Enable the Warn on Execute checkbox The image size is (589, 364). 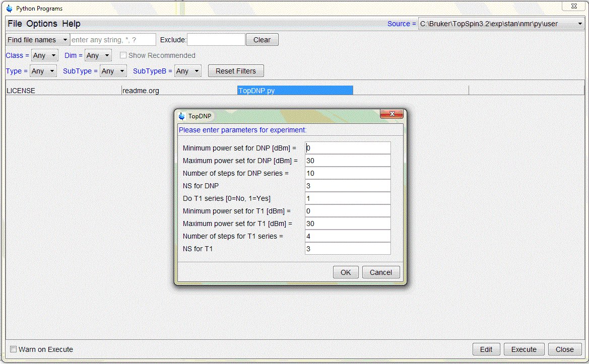tap(14, 349)
